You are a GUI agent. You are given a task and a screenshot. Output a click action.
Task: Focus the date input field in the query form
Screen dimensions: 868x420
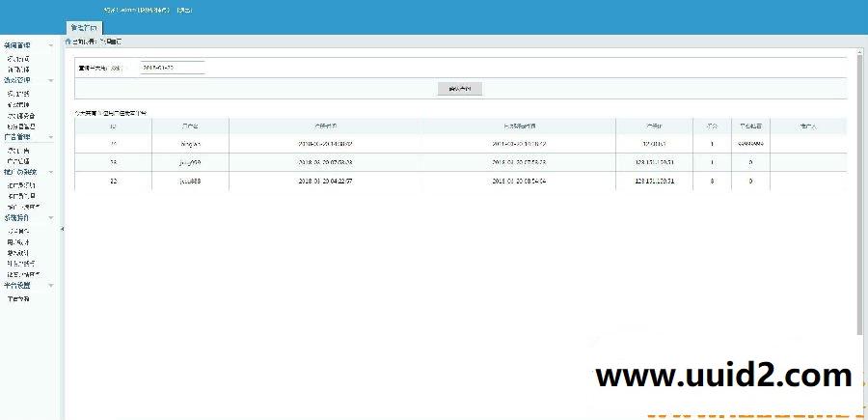[x=172, y=68]
